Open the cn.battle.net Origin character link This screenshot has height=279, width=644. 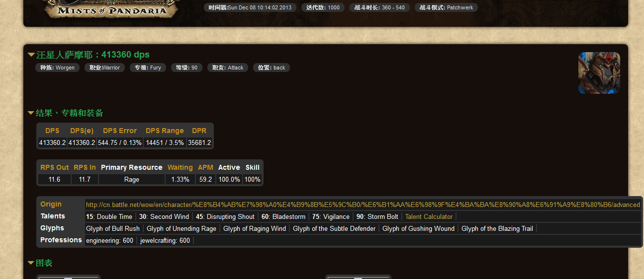coord(363,205)
